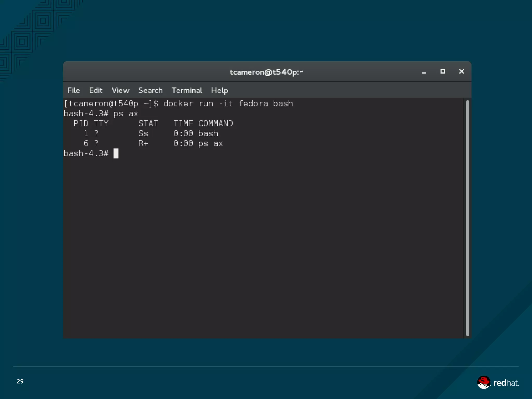Open the Help menu
Viewport: 532px width, 399px height.
[x=219, y=90]
